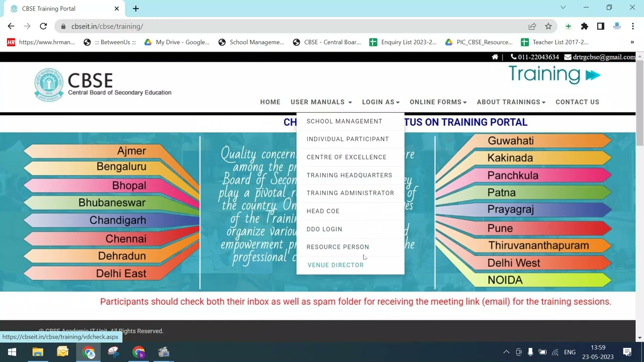Select INDIVIDUAL PARTICIPANT login option
Viewport: 644px width, 362px height.
[350, 139]
